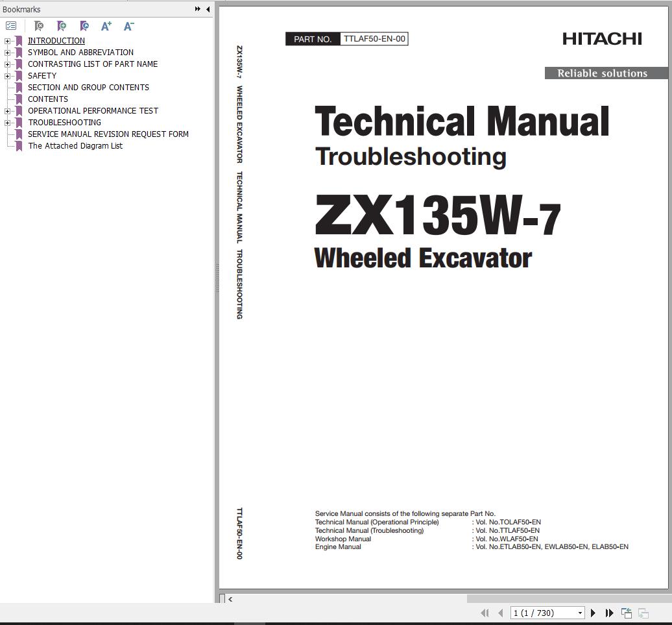The image size is (672, 625).
Task: Click the delete bookmark icon
Action: (x=38, y=26)
